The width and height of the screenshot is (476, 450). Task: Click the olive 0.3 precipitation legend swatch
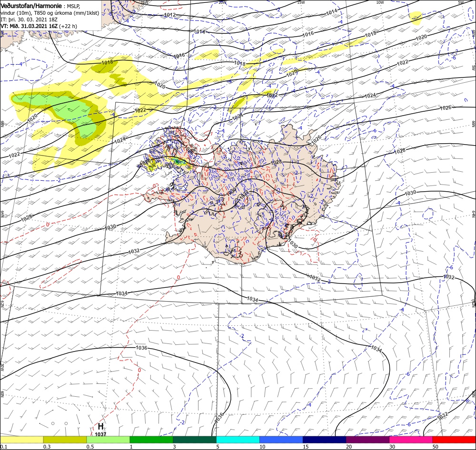65,440
